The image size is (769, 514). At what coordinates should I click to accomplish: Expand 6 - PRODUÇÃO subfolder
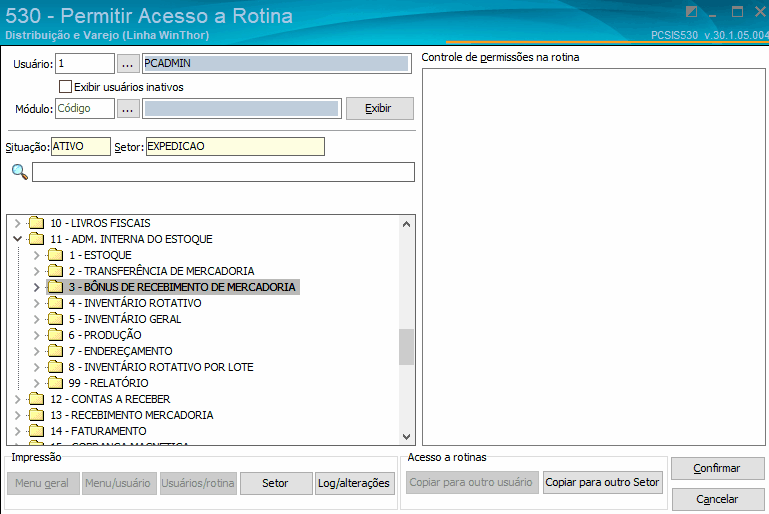click(x=36, y=335)
